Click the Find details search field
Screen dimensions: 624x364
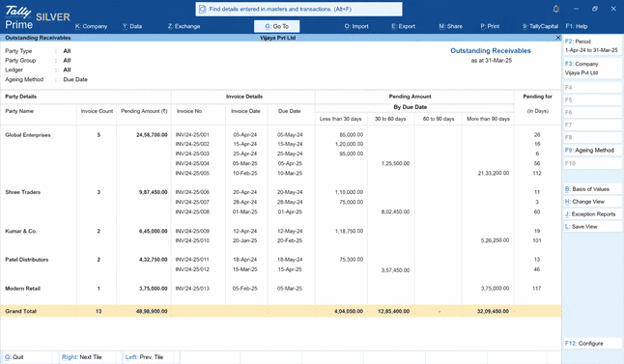click(298, 9)
